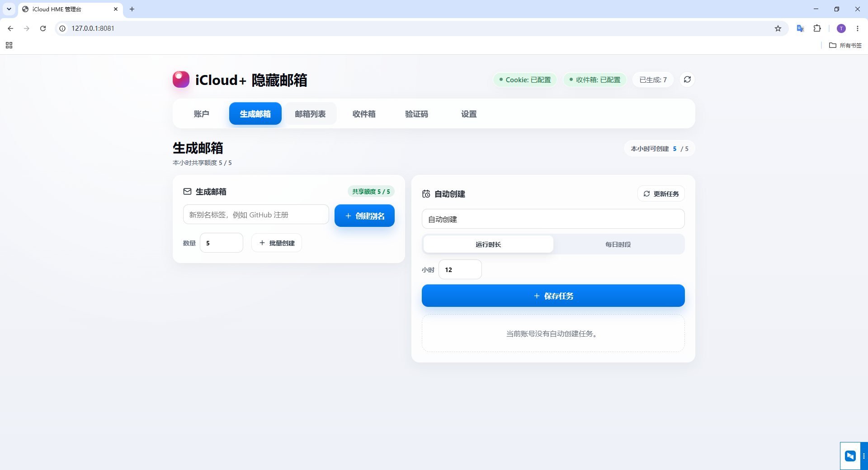The width and height of the screenshot is (868, 470).
Task: Click the 已生成: 7 counter badge
Action: pos(653,80)
